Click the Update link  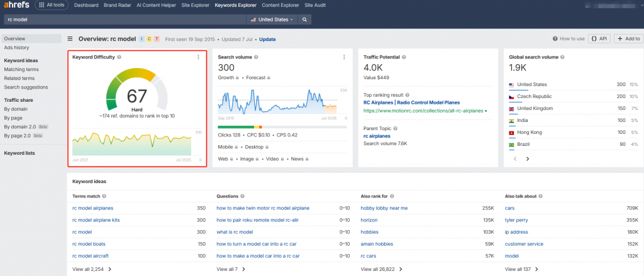pos(267,40)
